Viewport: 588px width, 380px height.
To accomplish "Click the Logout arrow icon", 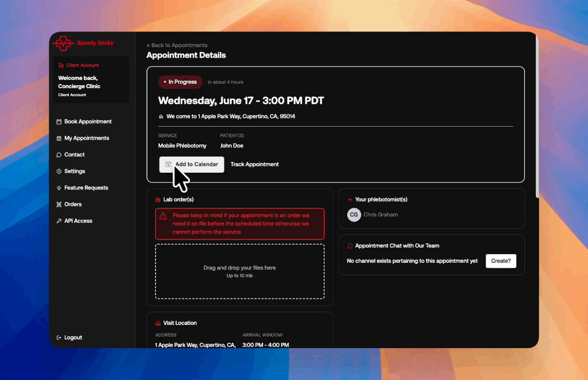I will pos(59,338).
